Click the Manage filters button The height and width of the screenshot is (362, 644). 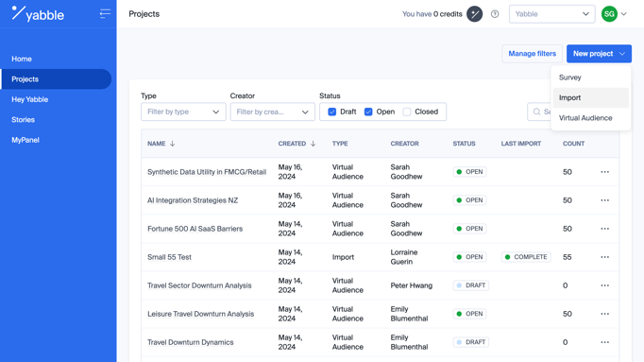point(532,54)
